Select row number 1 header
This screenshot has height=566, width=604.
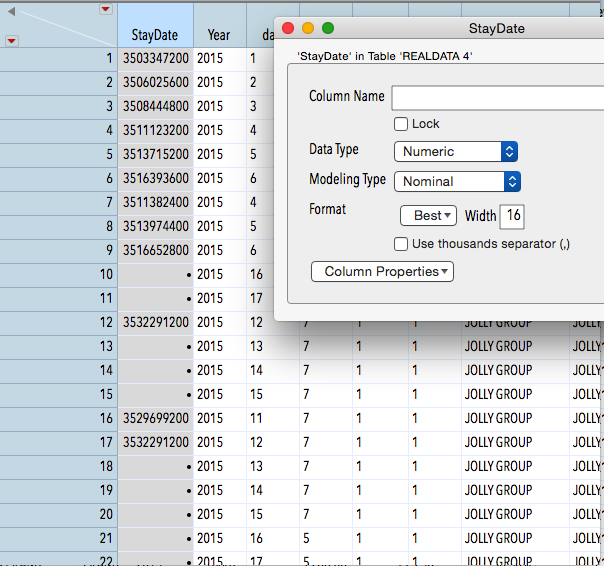click(59, 59)
